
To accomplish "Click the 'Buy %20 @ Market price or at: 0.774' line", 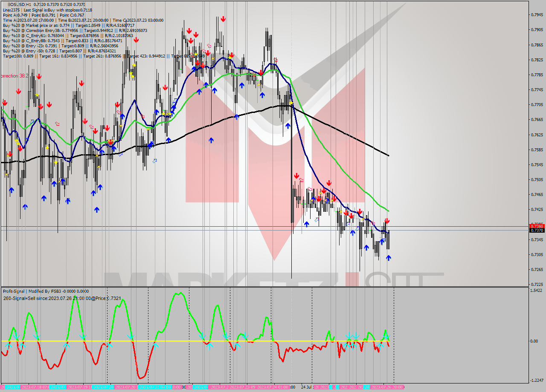I will (x=69, y=25).
